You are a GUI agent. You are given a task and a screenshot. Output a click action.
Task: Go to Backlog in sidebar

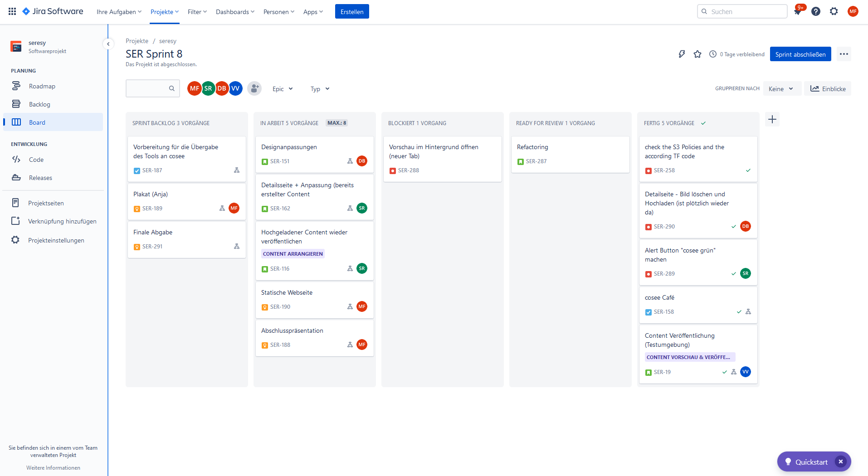(39, 104)
